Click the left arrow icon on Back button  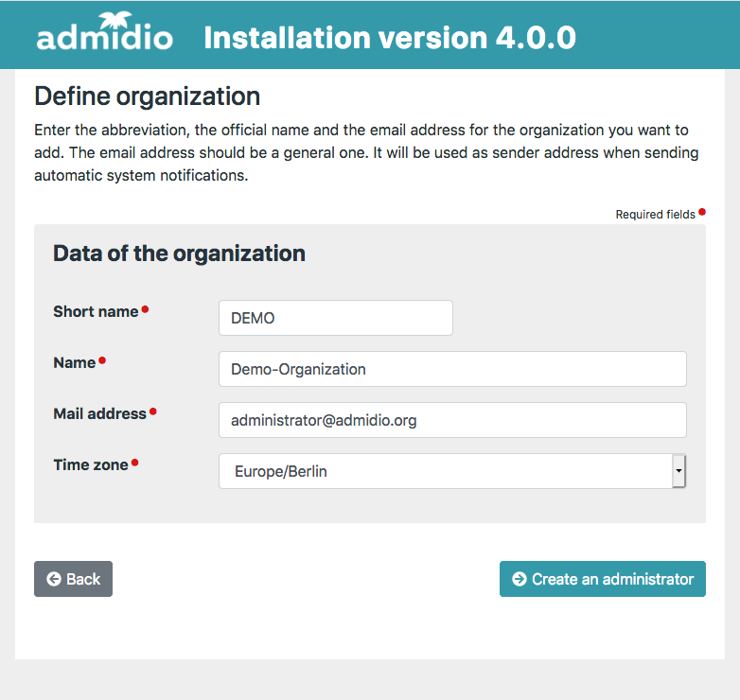54,579
